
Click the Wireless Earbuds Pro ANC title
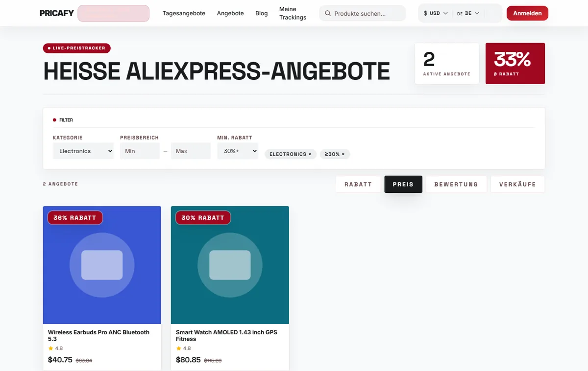pyautogui.click(x=99, y=335)
